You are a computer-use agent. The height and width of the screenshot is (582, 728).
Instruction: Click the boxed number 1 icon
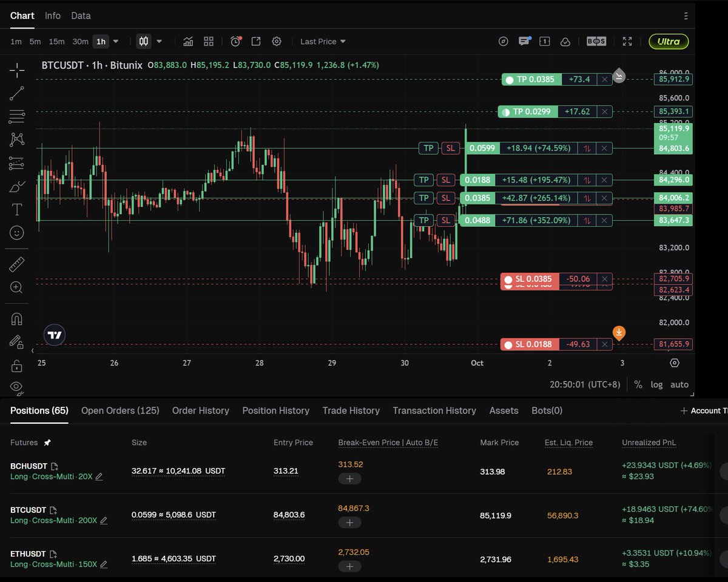click(x=545, y=41)
